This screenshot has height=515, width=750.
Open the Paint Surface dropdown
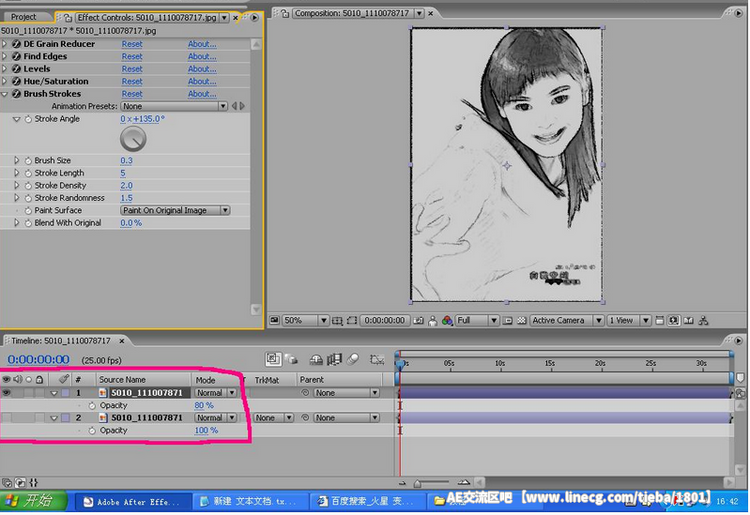[x=175, y=210]
